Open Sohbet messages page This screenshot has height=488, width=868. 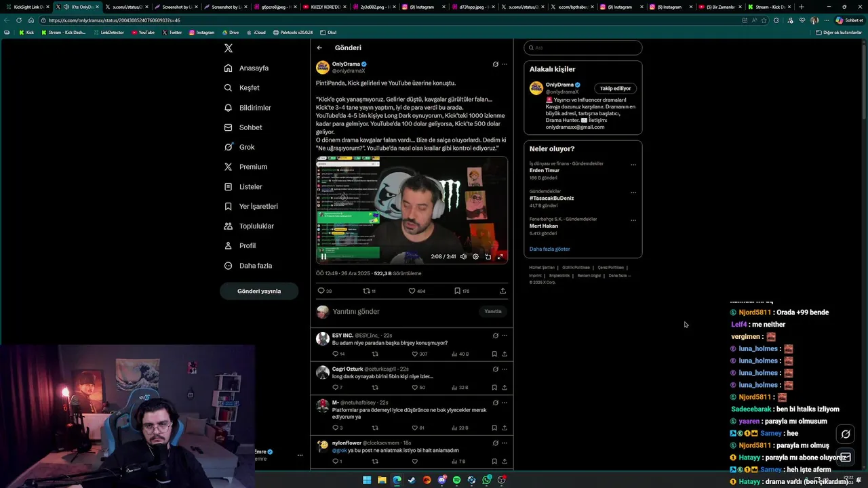tap(243, 127)
